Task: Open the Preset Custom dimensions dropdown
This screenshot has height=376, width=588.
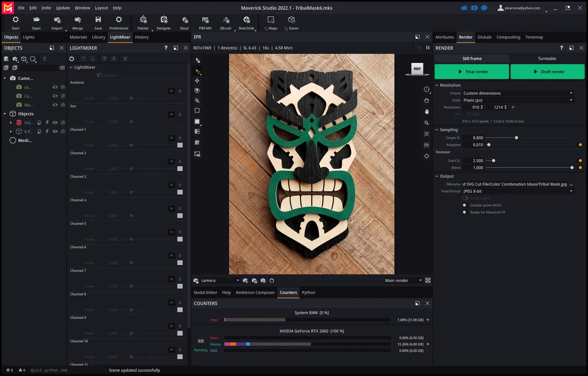Action: point(518,93)
